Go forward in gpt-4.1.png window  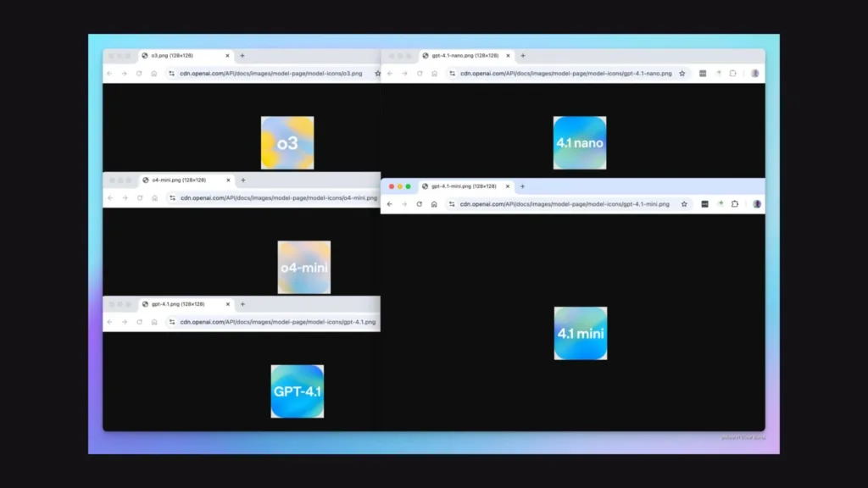pyautogui.click(x=124, y=322)
